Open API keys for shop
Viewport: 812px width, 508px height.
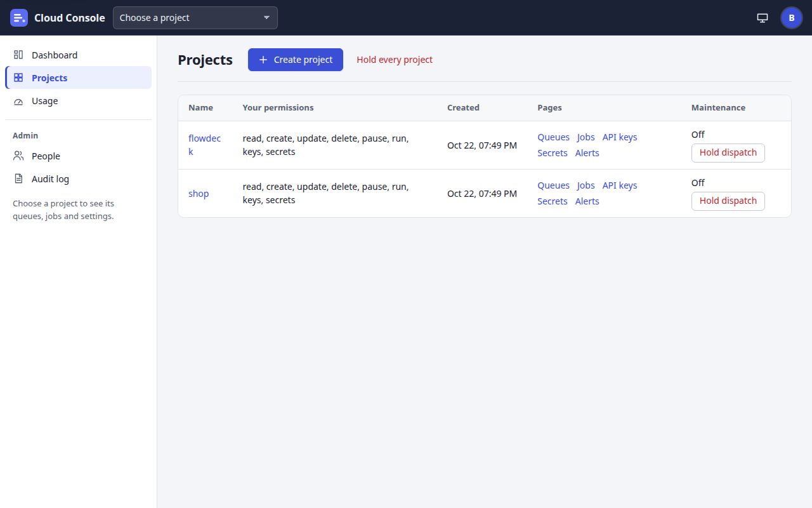coord(620,185)
